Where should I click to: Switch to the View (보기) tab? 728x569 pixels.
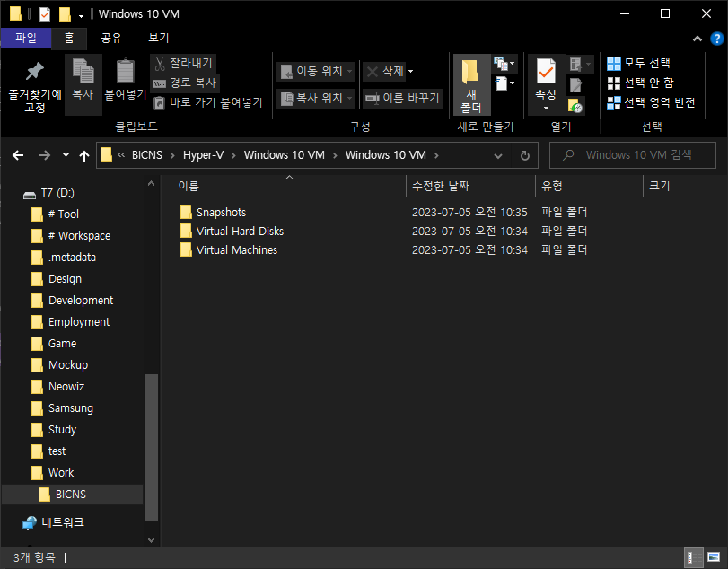coord(159,38)
